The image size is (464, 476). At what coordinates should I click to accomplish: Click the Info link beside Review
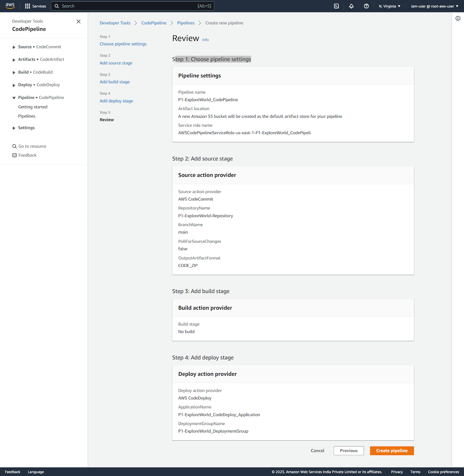click(x=205, y=40)
